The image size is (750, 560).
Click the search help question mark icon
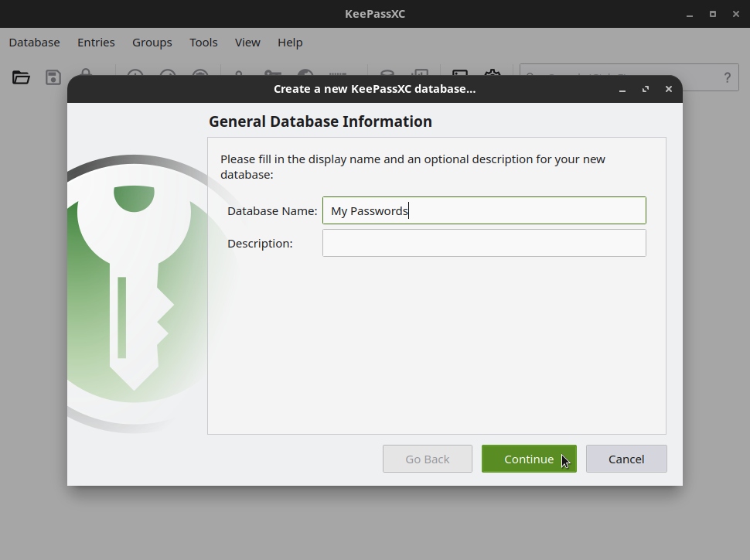click(x=727, y=77)
